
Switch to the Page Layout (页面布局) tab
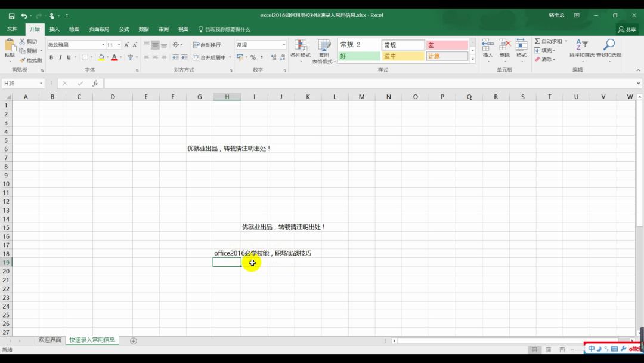99,29
